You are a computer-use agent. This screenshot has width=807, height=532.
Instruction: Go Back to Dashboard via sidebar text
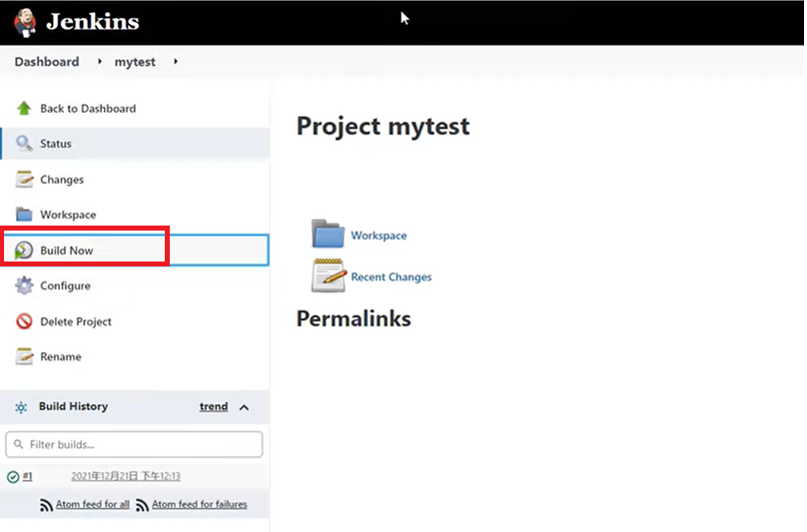pyautogui.click(x=88, y=109)
